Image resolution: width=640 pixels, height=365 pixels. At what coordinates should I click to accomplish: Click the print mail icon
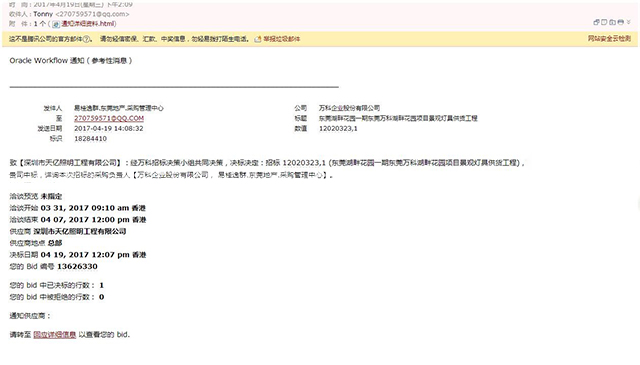620,22
